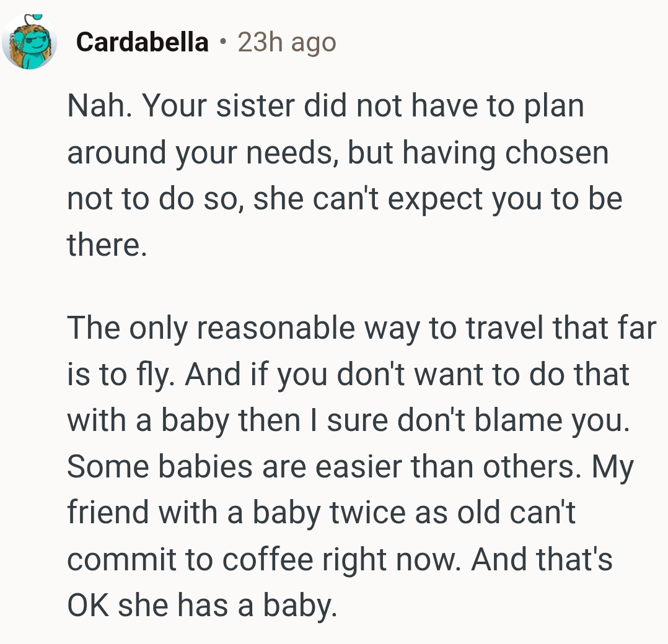Click the text "And if you don't want to do that"
Image resolution: width=668 pixels, height=644 pixels.
(x=407, y=375)
